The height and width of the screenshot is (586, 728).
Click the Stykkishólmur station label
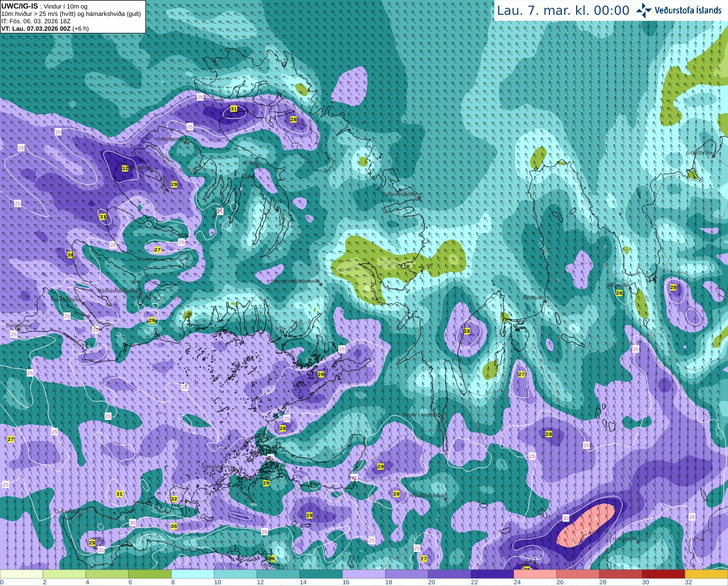(217, 467)
